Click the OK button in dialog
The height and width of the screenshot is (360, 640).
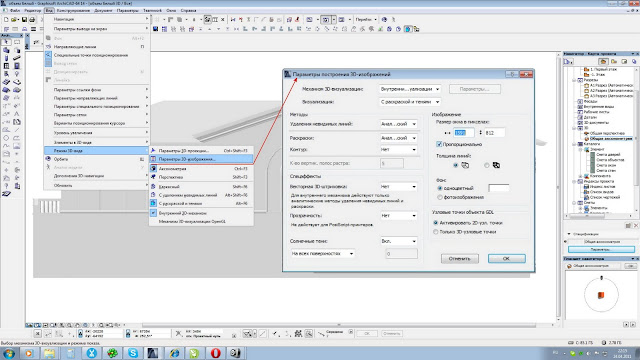pos(507,258)
